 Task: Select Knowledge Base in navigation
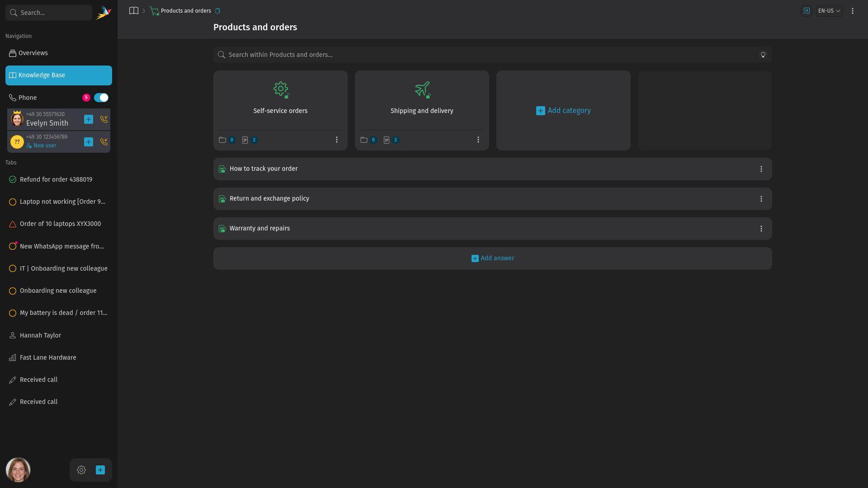click(x=59, y=75)
